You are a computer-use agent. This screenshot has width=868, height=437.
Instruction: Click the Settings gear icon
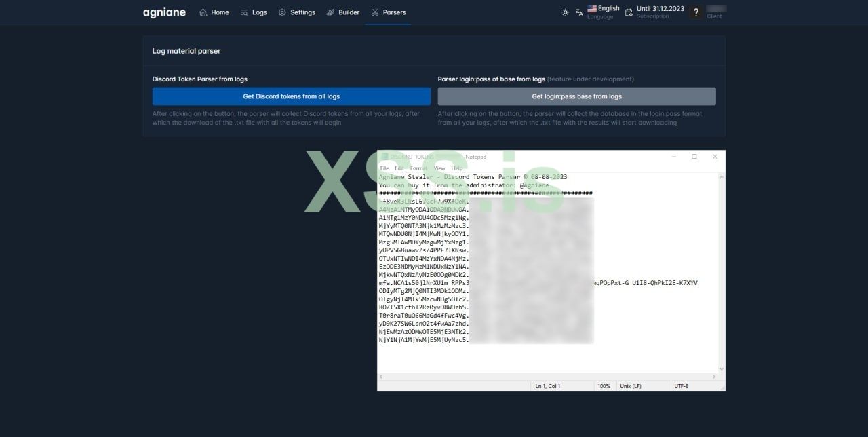coord(282,12)
